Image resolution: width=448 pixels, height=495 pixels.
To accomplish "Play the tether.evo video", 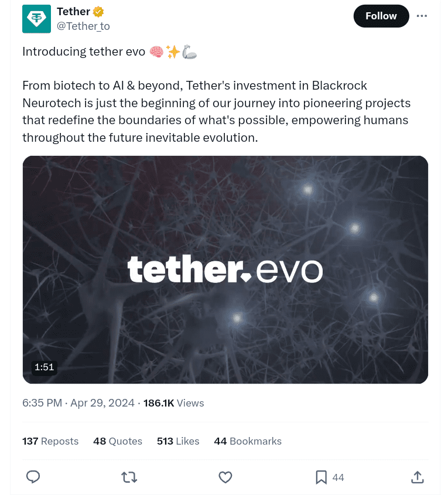I will (225, 269).
